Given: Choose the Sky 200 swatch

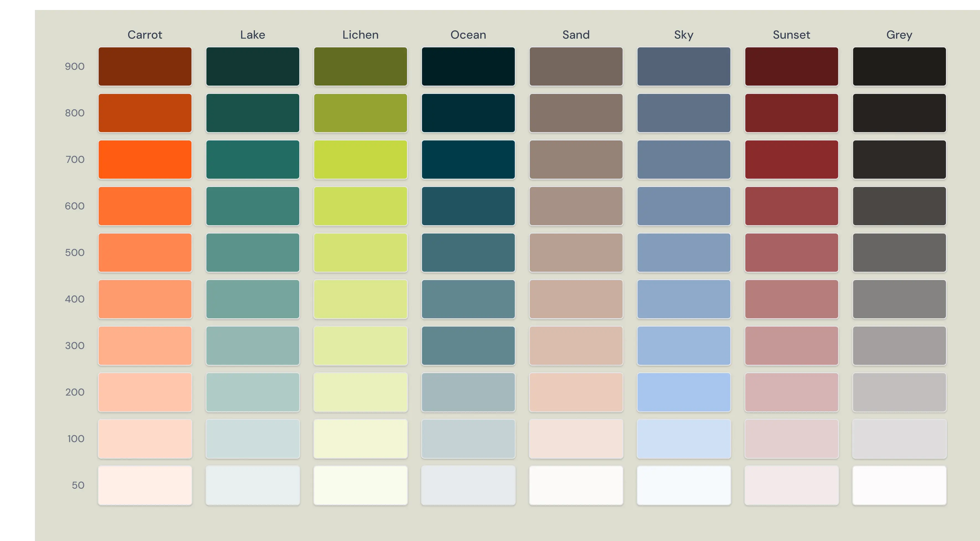Looking at the screenshot, I should (684, 392).
